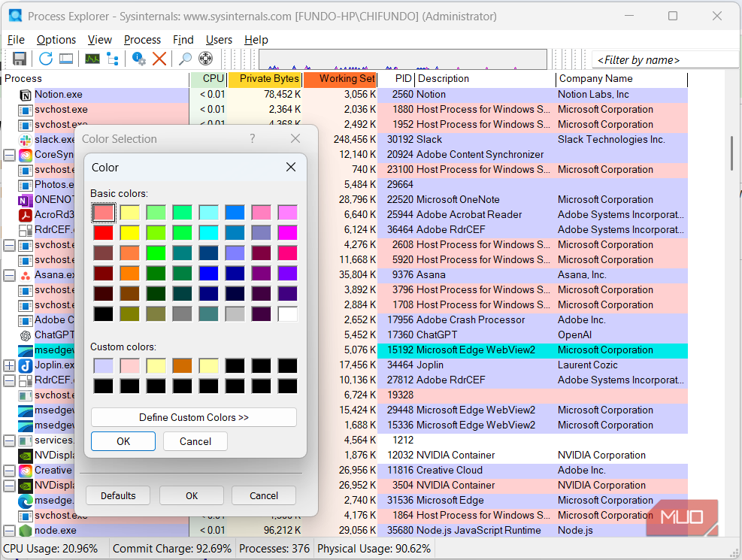Click the Find Handle magnifier icon
Screen dimensions: 742x560
point(185,59)
